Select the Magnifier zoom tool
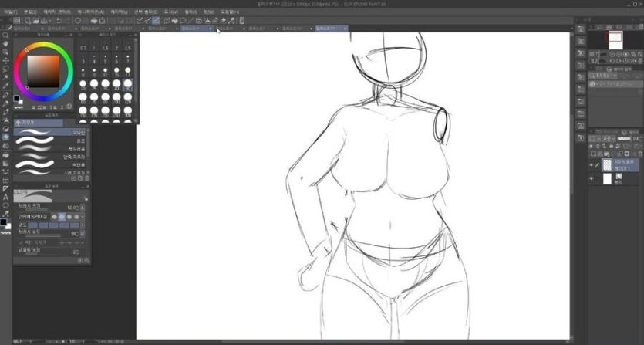Image resolution: width=644 pixels, height=345 pixels. tap(6, 36)
